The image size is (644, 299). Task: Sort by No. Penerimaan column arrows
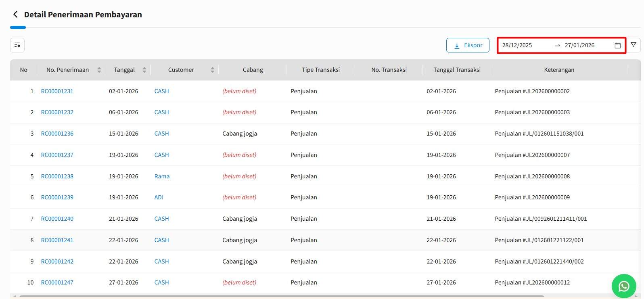[x=99, y=70]
